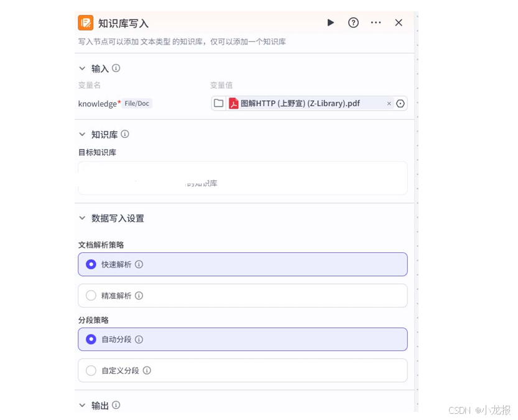Click the info icon next to 输入
Viewport: 518px width, 420px height.
pos(116,68)
